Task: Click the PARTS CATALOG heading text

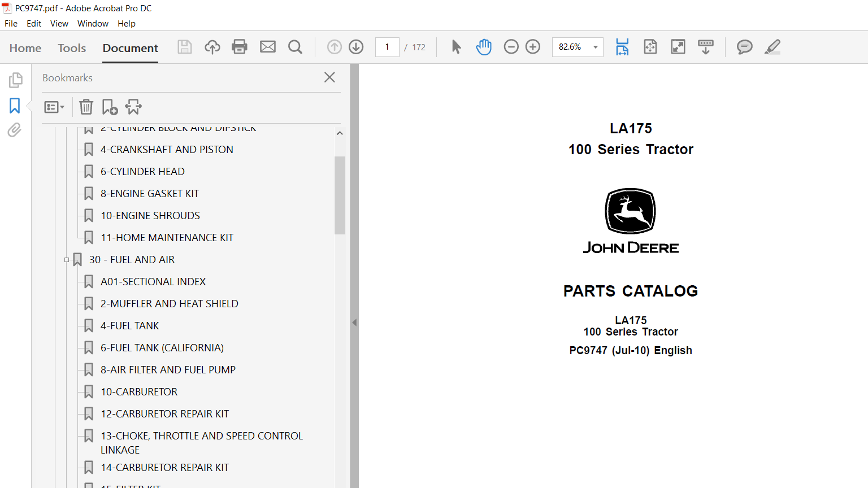Action: coord(631,291)
